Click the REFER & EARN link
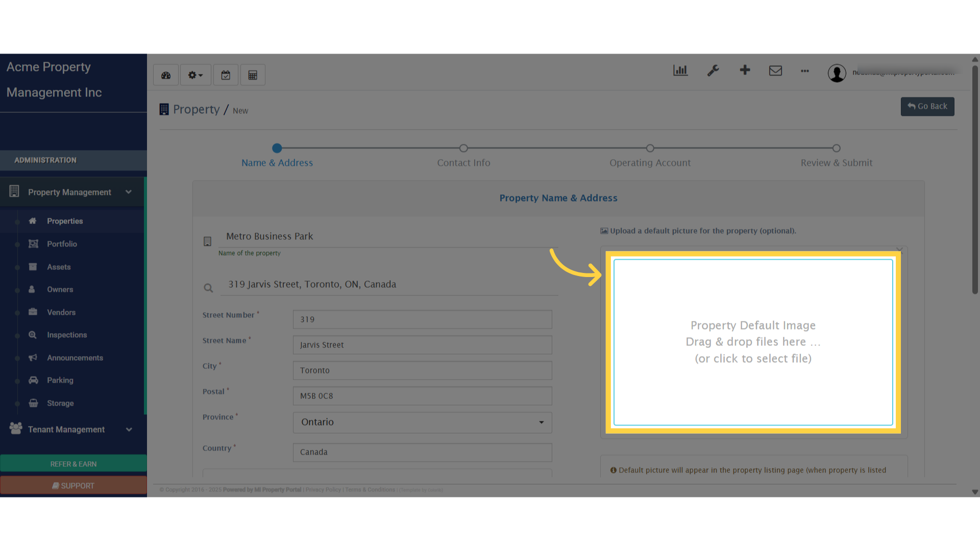This screenshot has height=551, width=980. [73, 464]
